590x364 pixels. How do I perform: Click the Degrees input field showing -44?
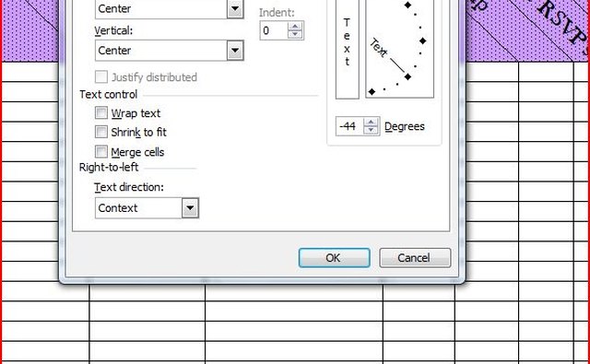[x=349, y=126]
